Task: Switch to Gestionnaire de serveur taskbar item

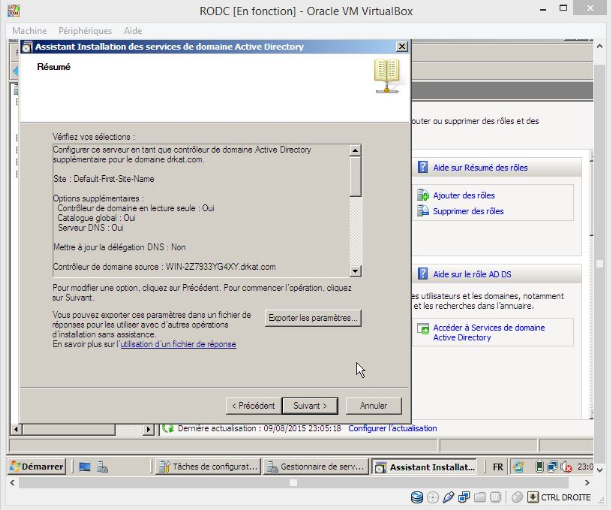Action: pos(316,467)
